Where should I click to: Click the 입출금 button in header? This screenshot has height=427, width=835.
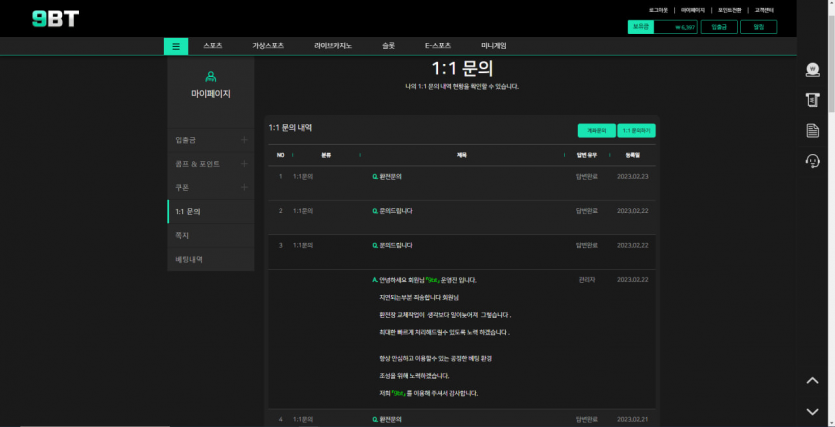click(719, 27)
